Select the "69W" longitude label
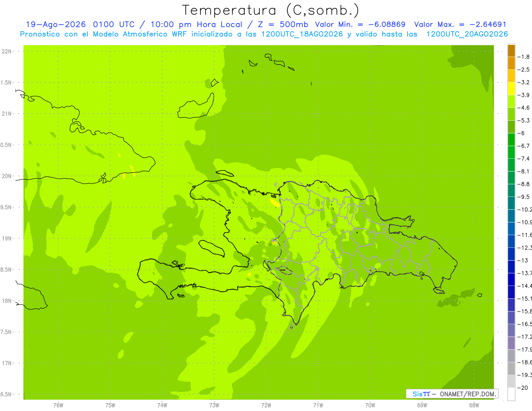 click(422, 405)
